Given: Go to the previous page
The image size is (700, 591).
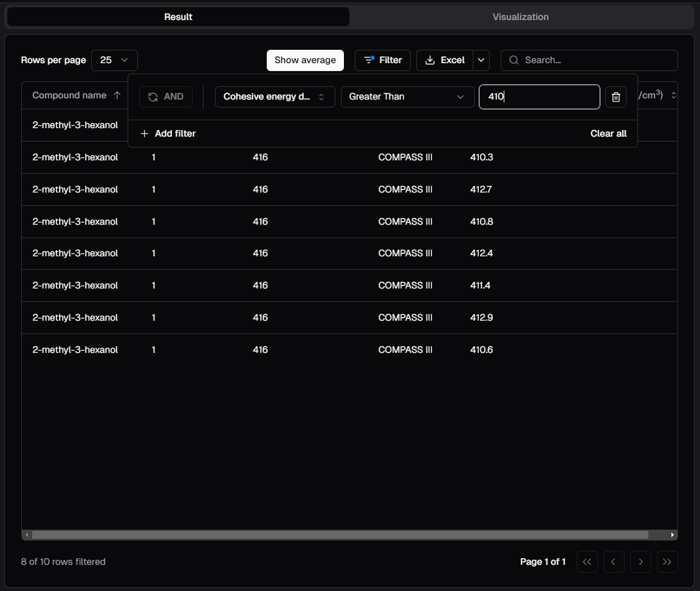Looking at the screenshot, I should [613, 562].
